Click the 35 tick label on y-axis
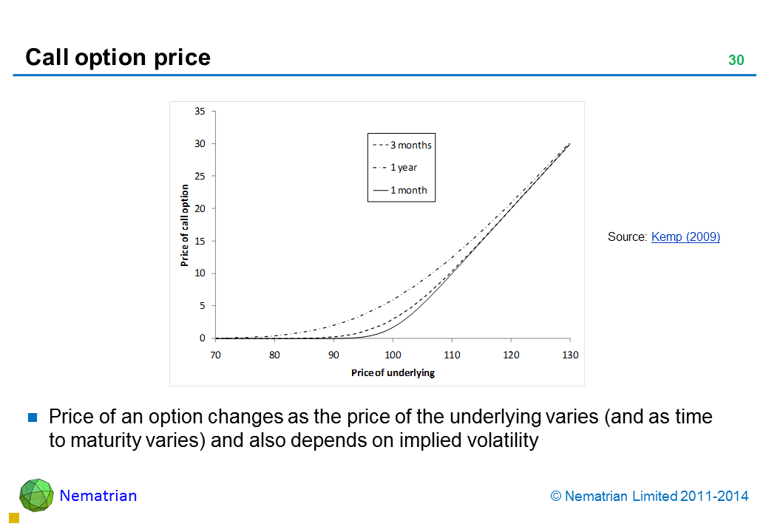The width and height of the screenshot is (769, 532). coord(200,112)
